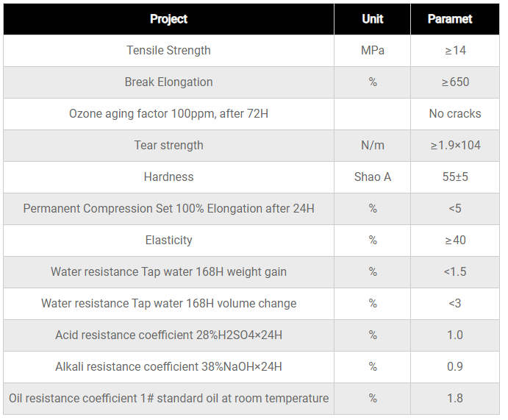Select the Ozone aging factor cell
The width and height of the screenshot is (508, 420).
[168, 114]
